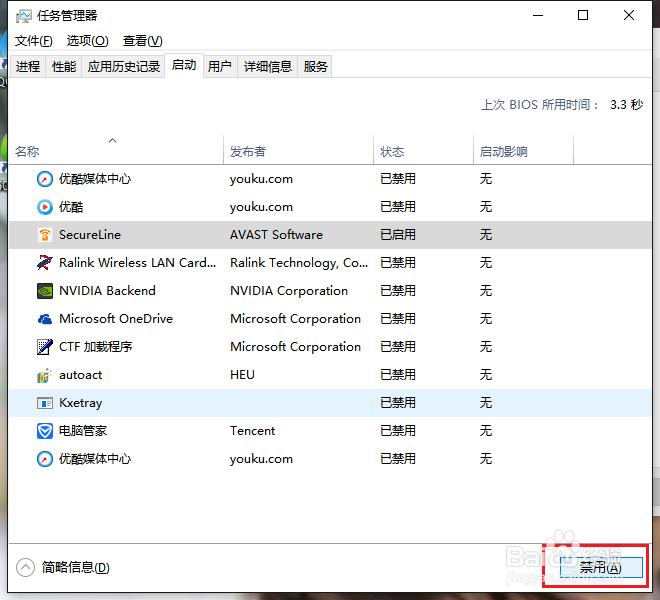Switch to the 应用历史记录 tab
660x600 pixels.
(123, 67)
